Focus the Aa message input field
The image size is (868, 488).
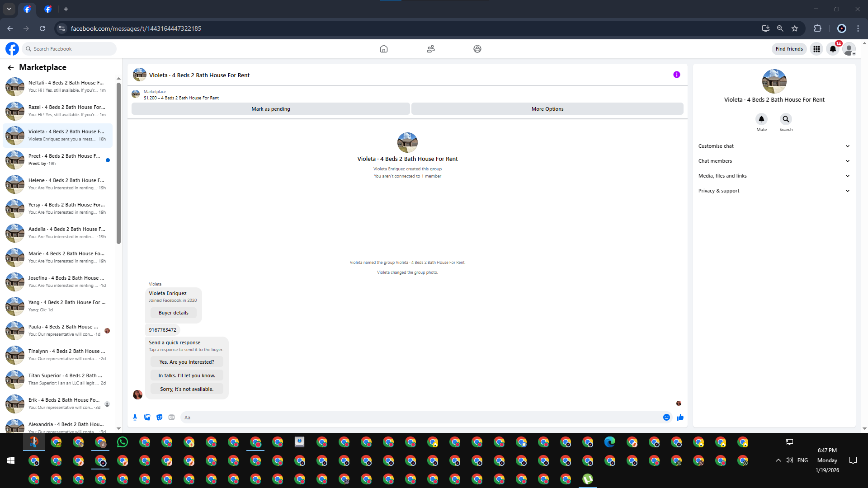coord(420,418)
